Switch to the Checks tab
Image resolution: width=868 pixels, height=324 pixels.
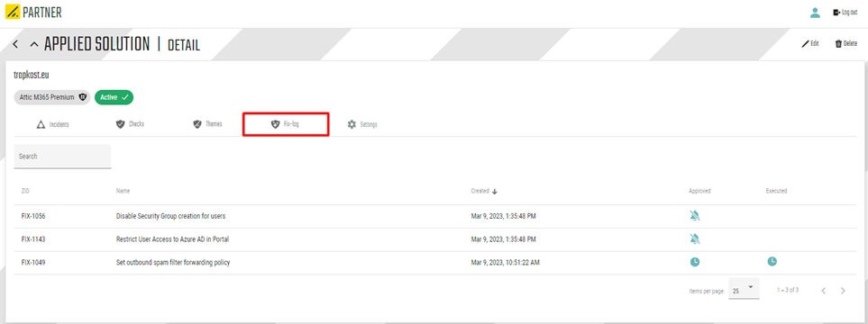(130, 124)
